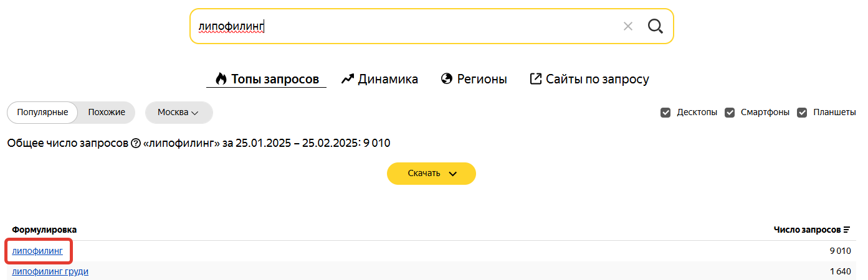Image resolution: width=868 pixels, height=280 pixels.
Task: Click inside the search input field
Action: point(405,26)
